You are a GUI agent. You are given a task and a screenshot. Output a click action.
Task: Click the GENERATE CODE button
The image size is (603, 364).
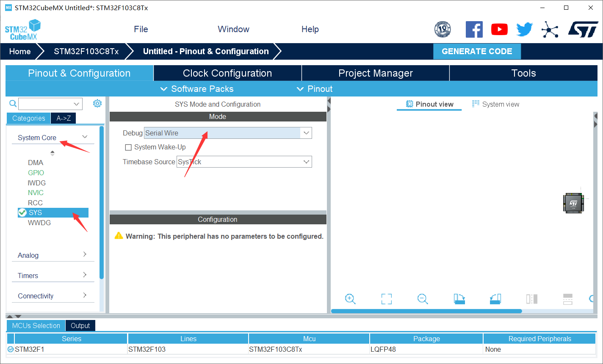pos(477,51)
